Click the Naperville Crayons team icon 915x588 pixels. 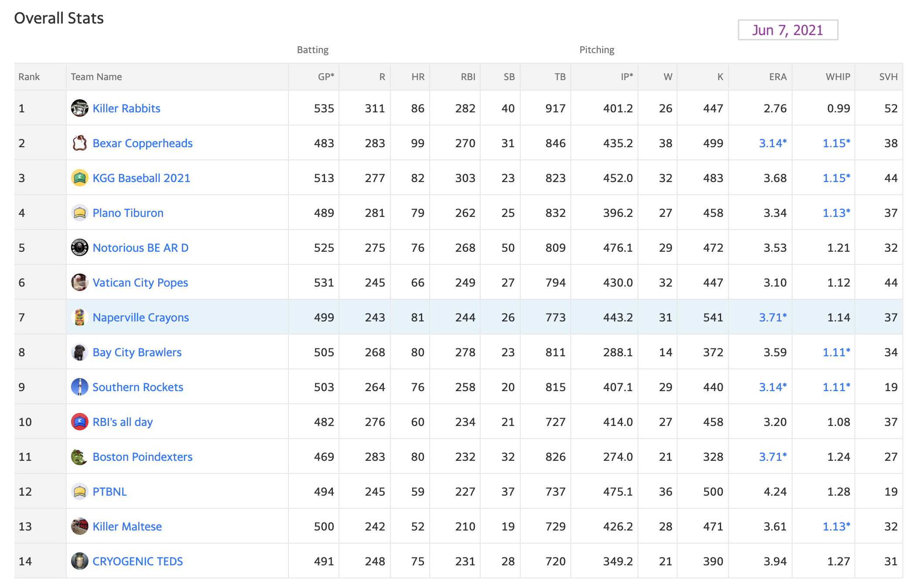click(79, 317)
